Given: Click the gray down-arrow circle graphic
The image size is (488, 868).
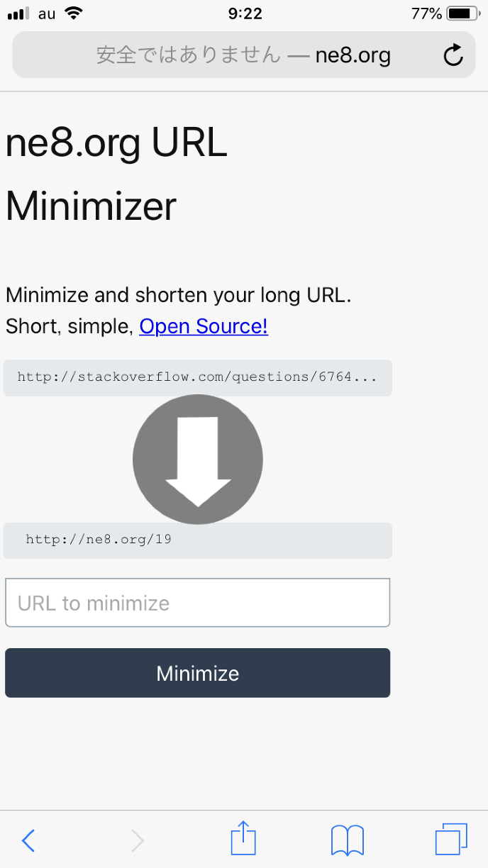Looking at the screenshot, I should pos(198,460).
